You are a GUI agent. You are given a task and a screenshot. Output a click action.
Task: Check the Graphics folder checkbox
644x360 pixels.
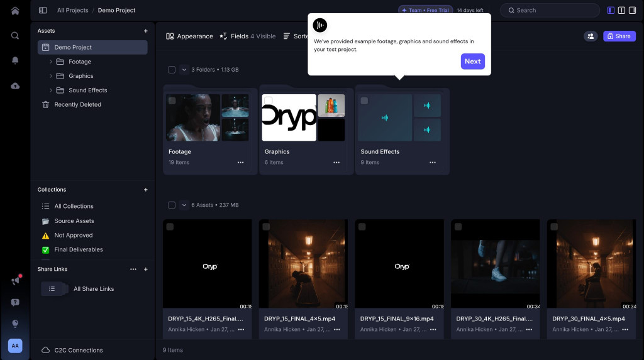pos(268,101)
